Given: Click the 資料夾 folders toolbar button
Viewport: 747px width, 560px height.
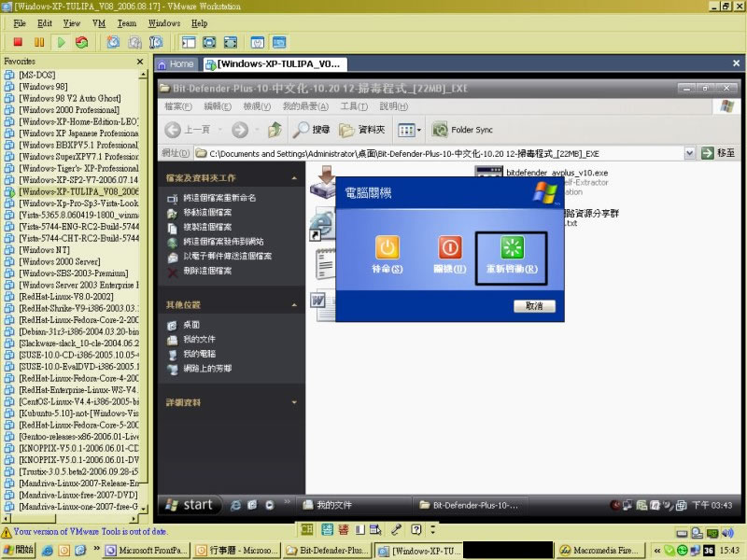Looking at the screenshot, I should 362,130.
